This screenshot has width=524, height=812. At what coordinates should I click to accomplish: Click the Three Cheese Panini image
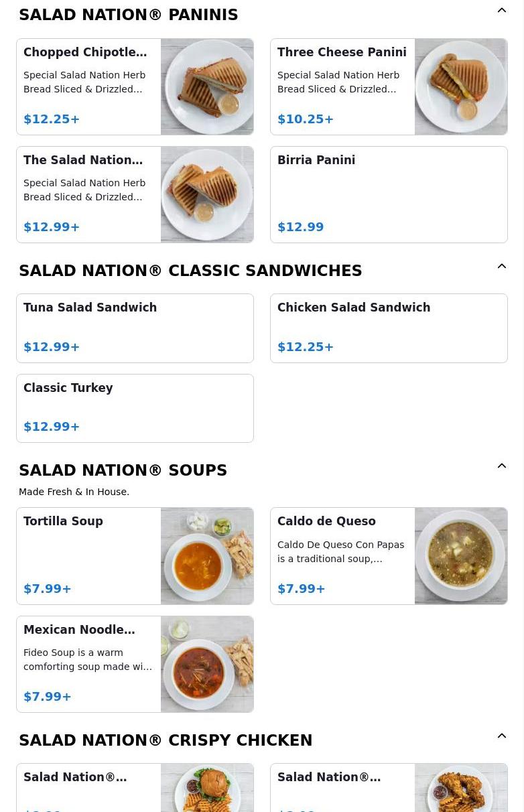(x=461, y=86)
